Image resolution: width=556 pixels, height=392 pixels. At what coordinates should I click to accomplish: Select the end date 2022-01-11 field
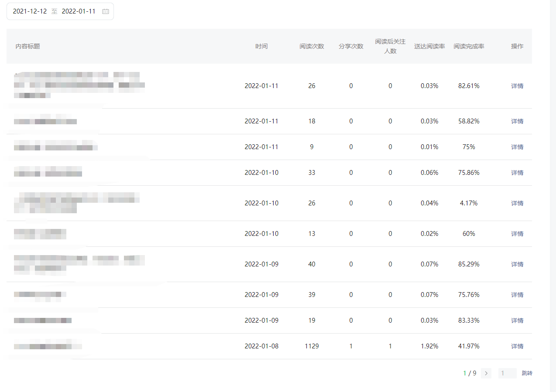point(79,12)
